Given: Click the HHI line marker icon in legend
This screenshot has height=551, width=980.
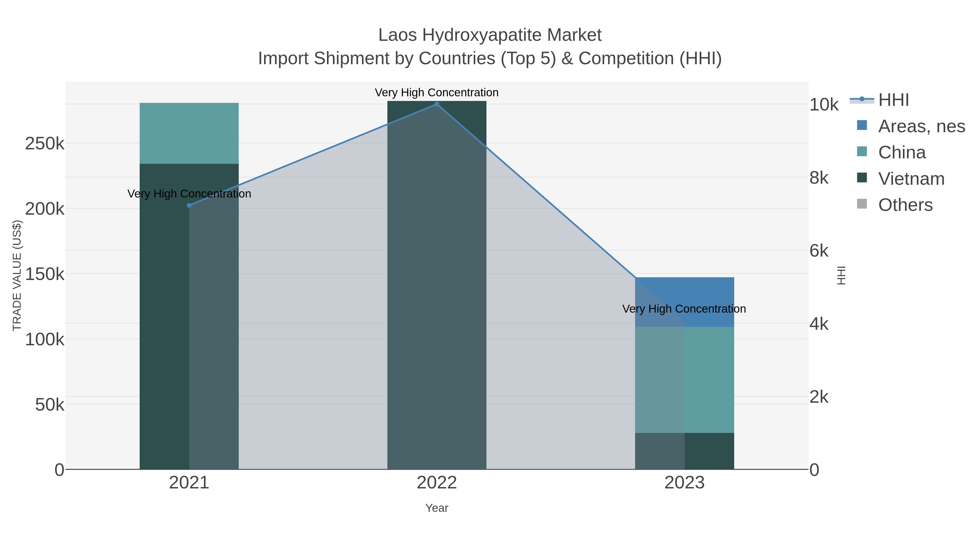Looking at the screenshot, I should 862,99.
